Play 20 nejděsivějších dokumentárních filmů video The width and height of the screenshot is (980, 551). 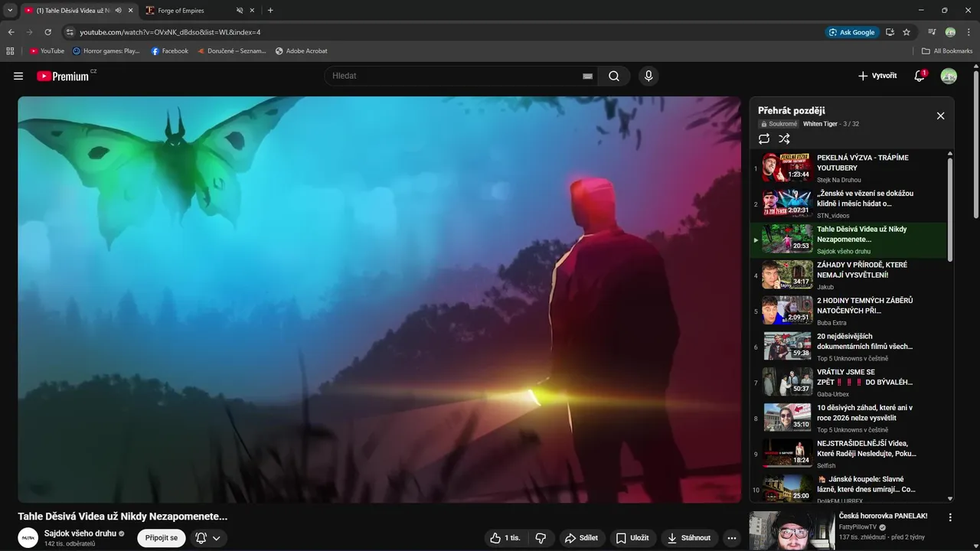click(850, 347)
